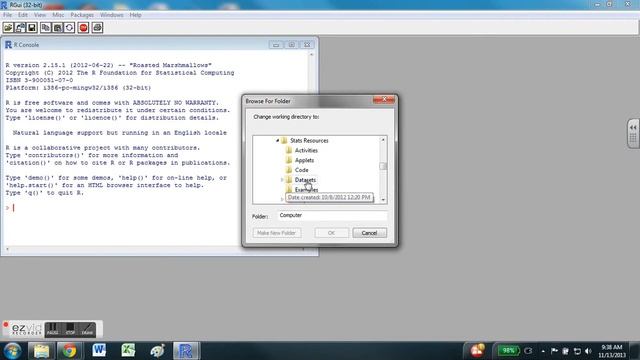Screen dimensions: 640x360
Task: Click OK in Browse For Folder
Action: click(x=331, y=233)
